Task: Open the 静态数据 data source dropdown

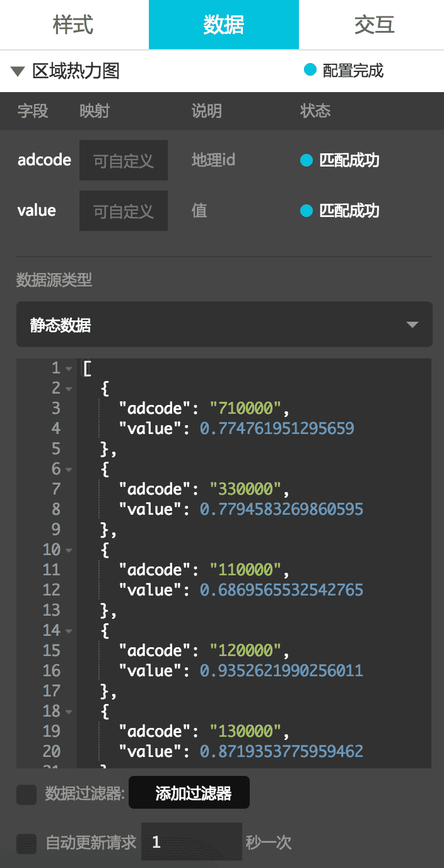Action: 224,325
